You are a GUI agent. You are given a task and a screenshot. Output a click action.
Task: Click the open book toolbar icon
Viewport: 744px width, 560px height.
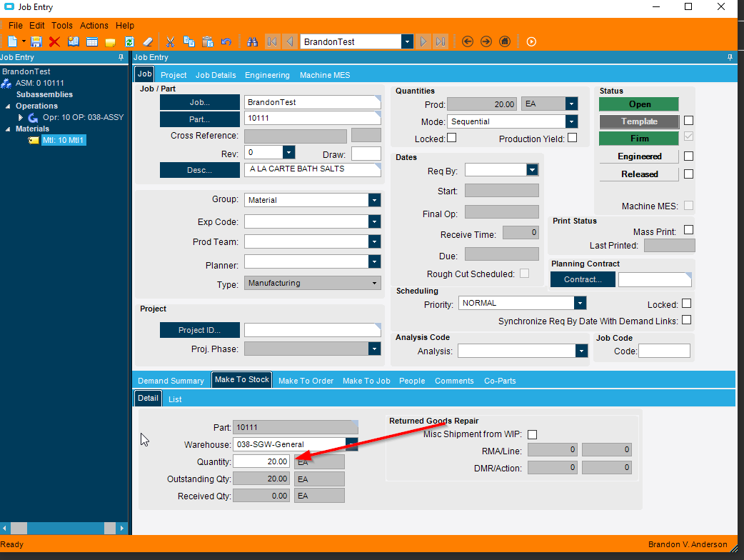tap(73, 41)
